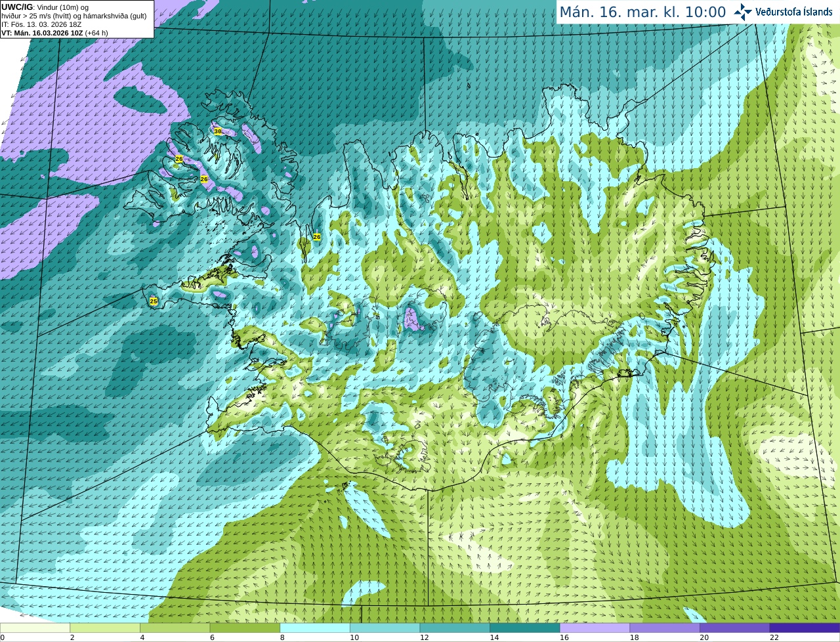The image size is (840, 642).
Task: Click the legend value 8
Action: pyautogui.click(x=282, y=637)
